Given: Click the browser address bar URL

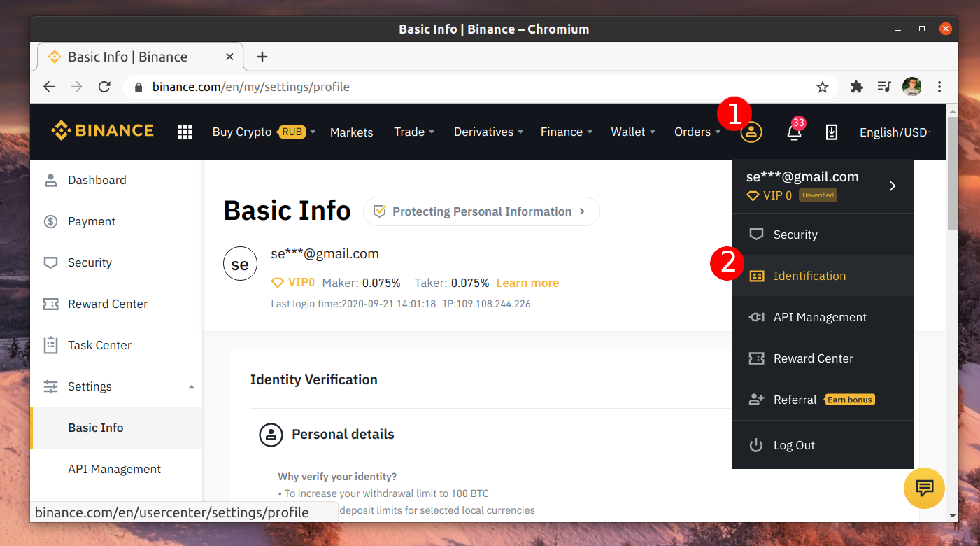Looking at the screenshot, I should [251, 87].
